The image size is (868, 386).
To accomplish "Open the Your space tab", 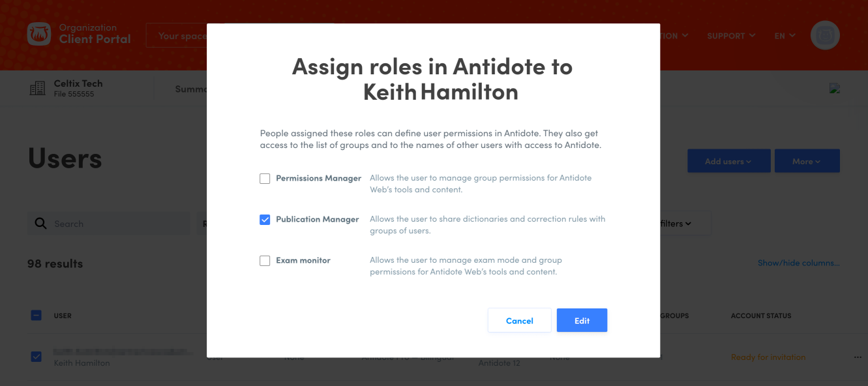I will 177,36.
